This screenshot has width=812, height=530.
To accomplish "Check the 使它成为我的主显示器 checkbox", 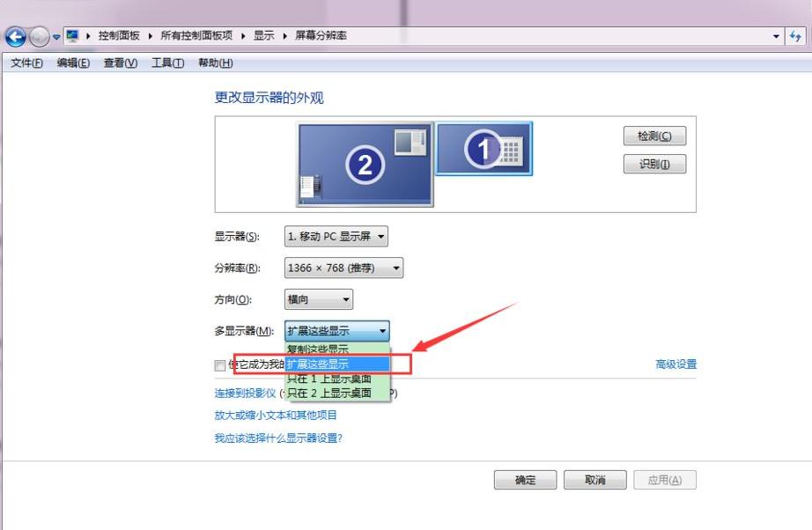I will coord(218,364).
